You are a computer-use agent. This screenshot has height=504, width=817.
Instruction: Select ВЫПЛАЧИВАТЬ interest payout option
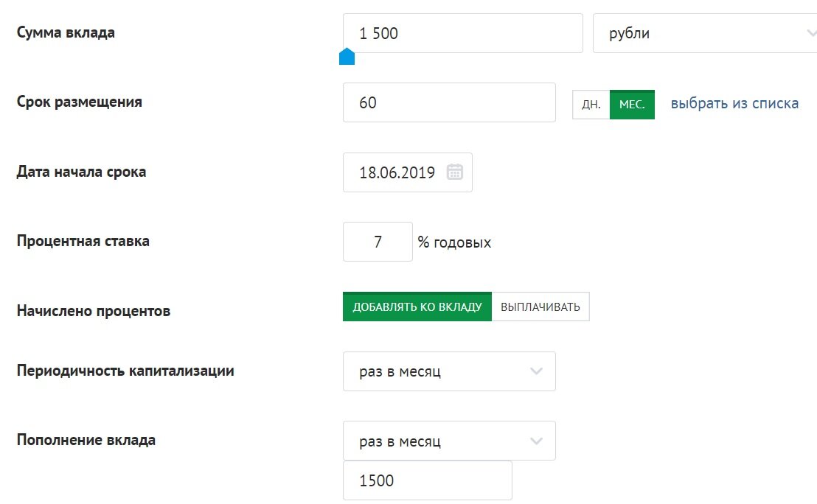pyautogui.click(x=540, y=307)
